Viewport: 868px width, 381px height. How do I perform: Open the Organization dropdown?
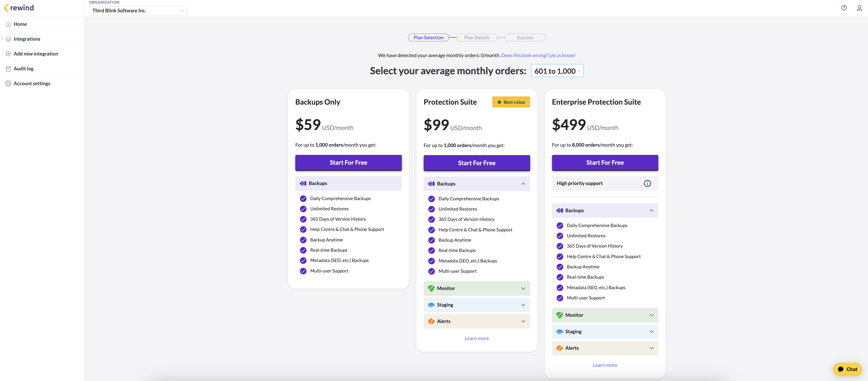pos(138,11)
